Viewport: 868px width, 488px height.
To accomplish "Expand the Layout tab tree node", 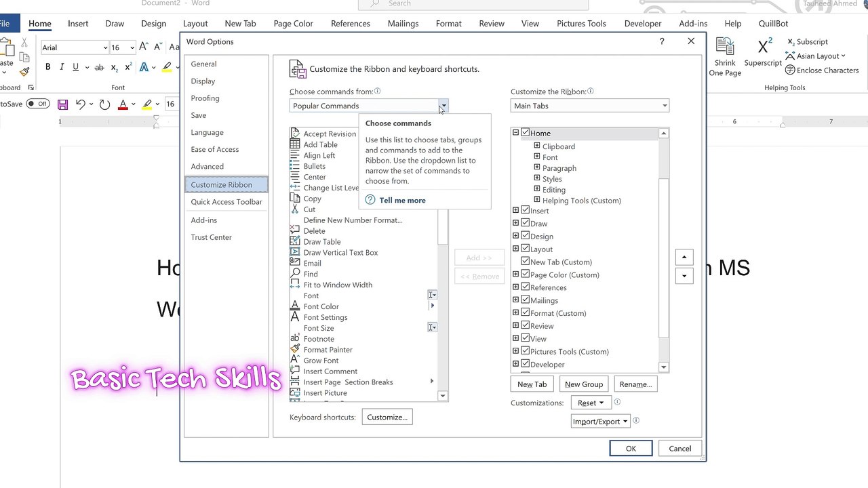I will coord(515,249).
